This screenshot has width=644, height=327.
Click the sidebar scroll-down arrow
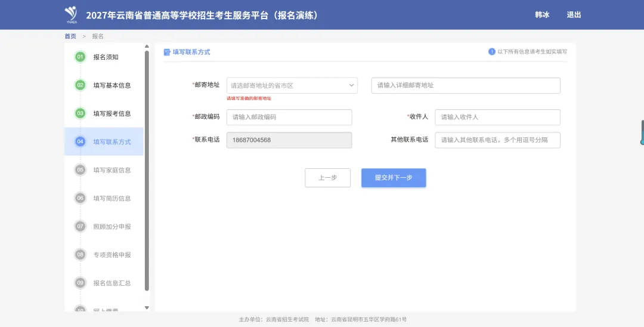(147, 308)
